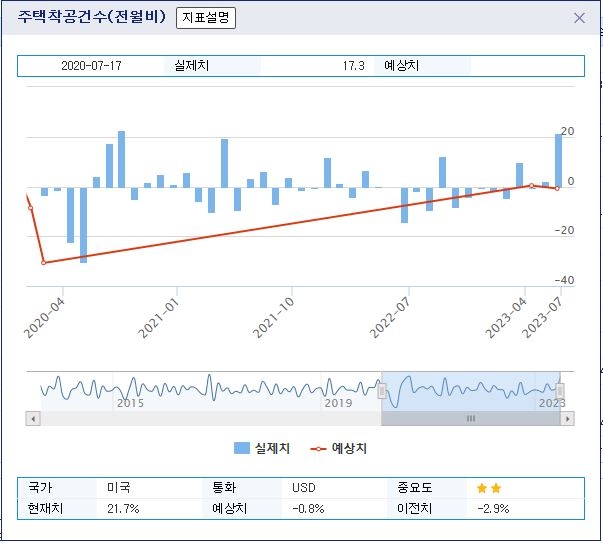
Task: Click the 예상치 line marker near 2023-04
Action: pos(531,186)
